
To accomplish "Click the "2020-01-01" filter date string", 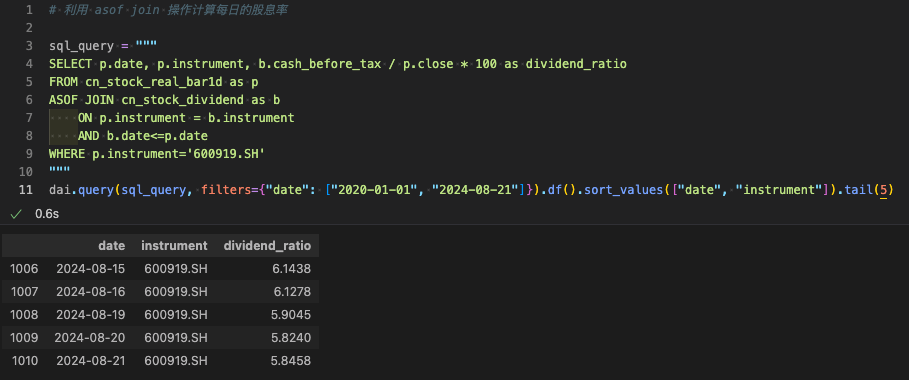I will click(x=371, y=190).
